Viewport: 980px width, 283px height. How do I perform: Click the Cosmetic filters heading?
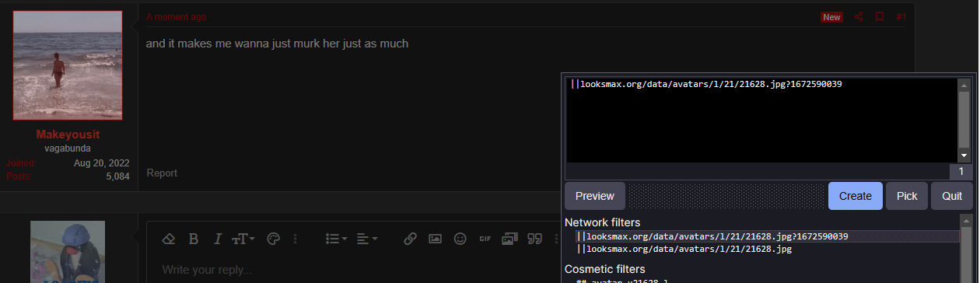606,269
